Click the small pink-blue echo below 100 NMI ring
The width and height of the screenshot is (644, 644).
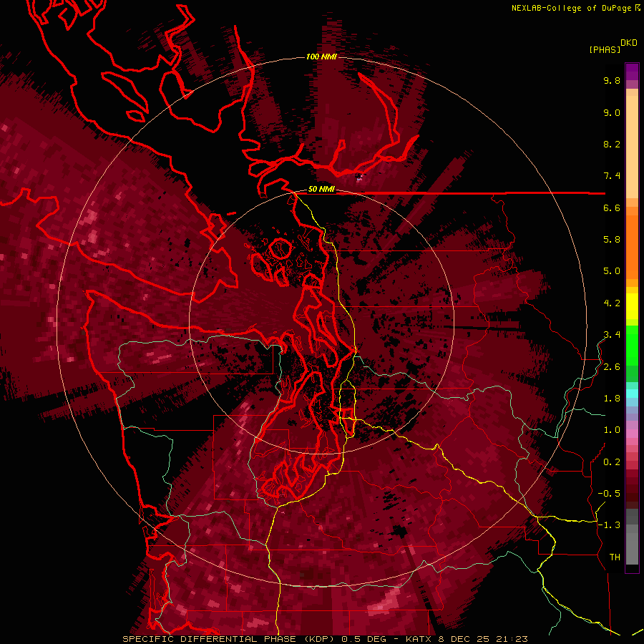[360, 177]
